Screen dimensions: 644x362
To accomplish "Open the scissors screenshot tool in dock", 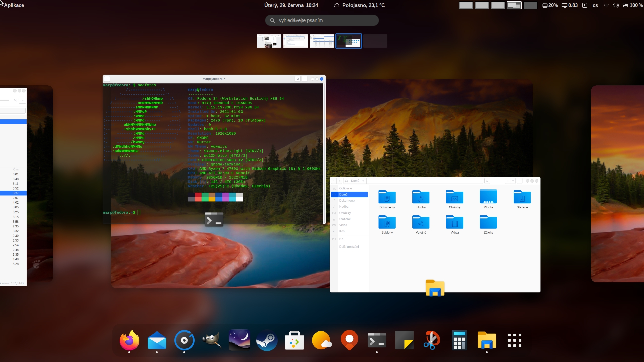I will (x=432, y=340).
